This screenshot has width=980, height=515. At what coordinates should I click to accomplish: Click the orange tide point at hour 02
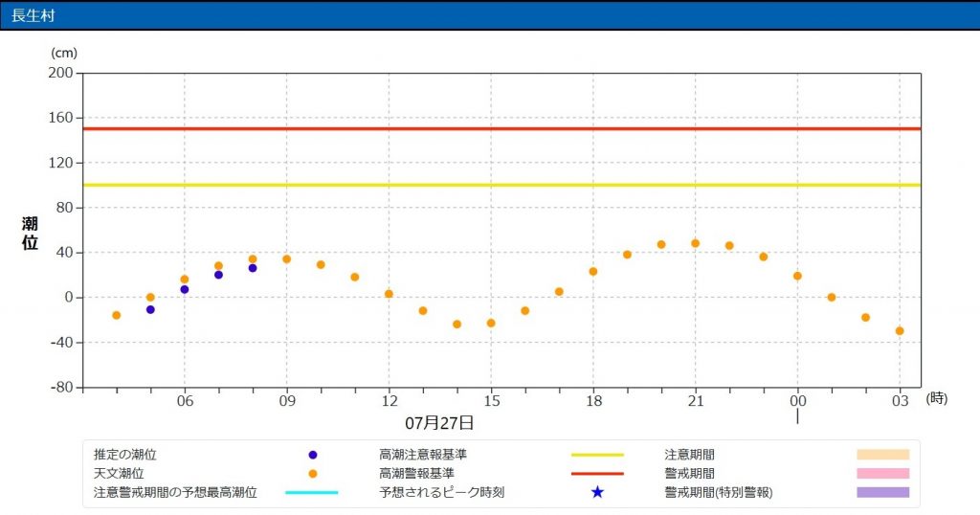(865, 318)
